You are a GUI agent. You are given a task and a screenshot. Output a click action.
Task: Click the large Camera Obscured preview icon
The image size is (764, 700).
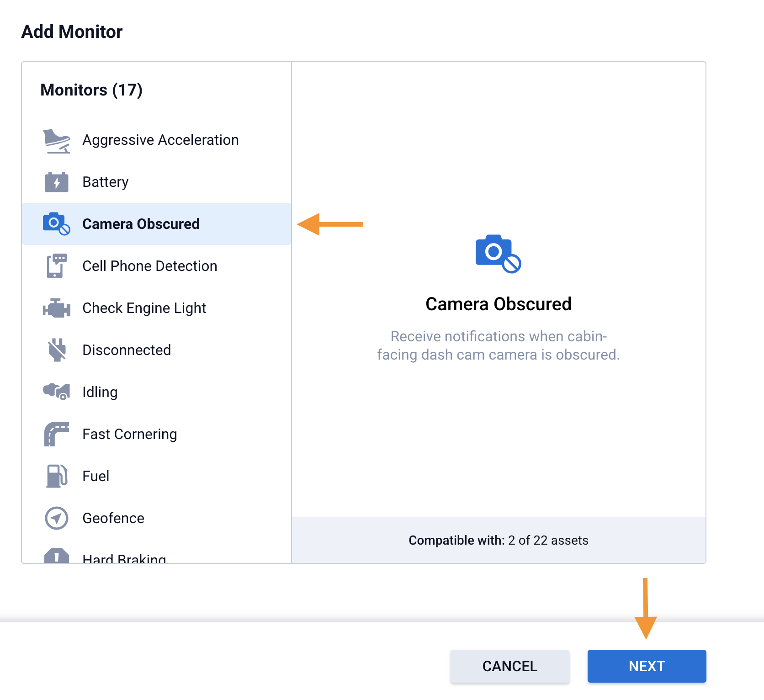[498, 254]
